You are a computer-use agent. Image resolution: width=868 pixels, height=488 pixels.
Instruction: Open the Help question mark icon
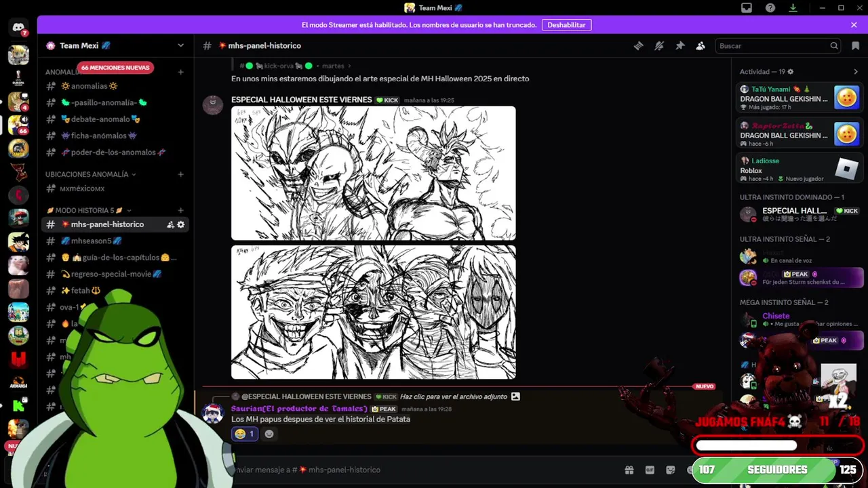(x=770, y=8)
